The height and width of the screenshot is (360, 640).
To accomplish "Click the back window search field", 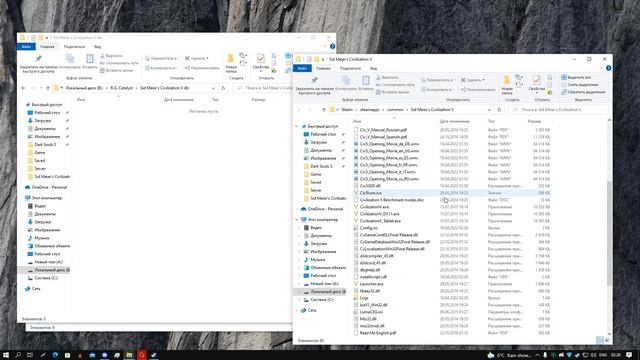I will pos(262,88).
